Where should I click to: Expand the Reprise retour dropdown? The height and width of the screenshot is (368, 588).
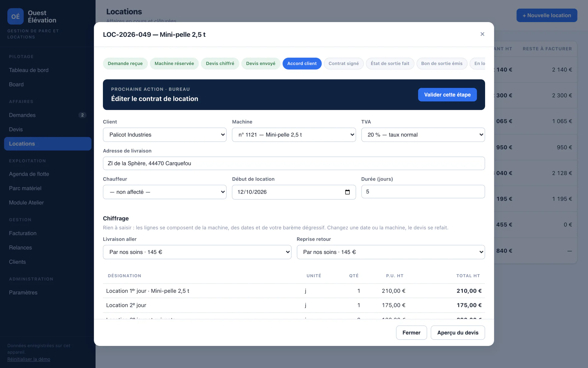pyautogui.click(x=391, y=252)
